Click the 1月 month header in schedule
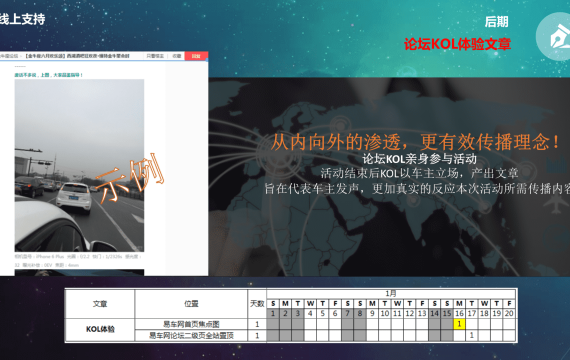Screen dimensions: 570x360 tap(391, 293)
